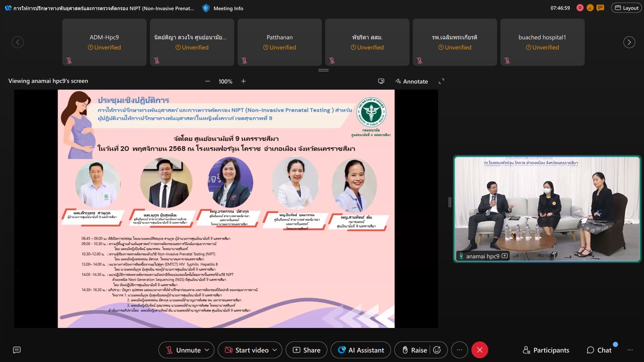This screenshot has height=362, width=644.
Task: Toggle Raise hand button
Action: tap(415, 350)
